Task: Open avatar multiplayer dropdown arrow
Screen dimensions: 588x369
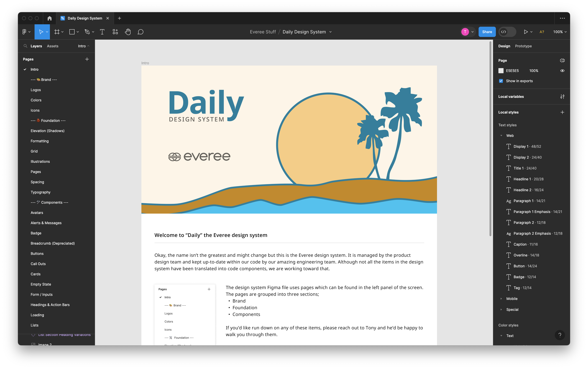Action: click(472, 32)
